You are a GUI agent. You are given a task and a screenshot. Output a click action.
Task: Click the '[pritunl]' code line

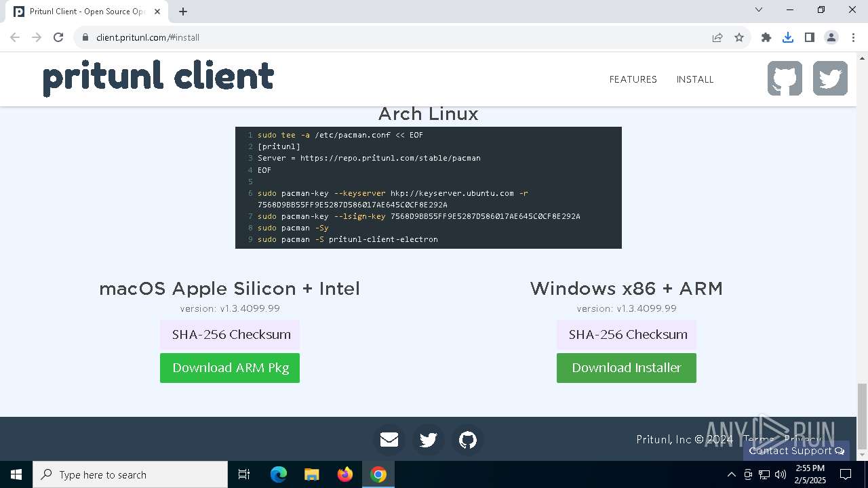(279, 146)
